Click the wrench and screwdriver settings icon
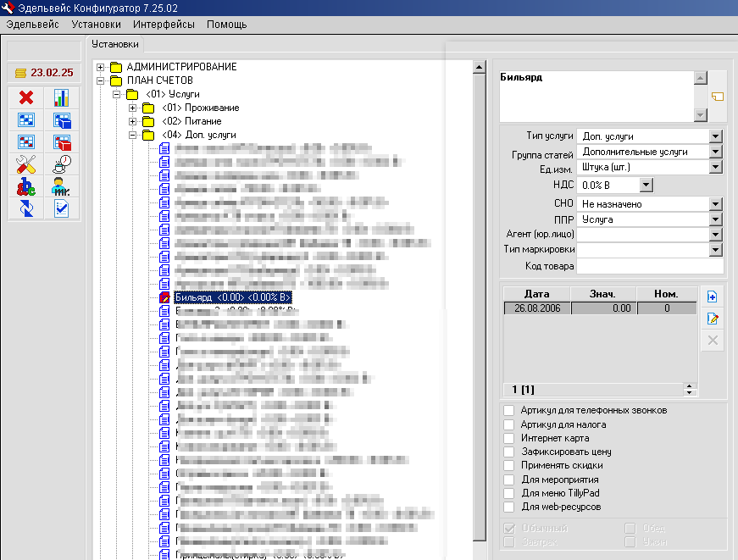 [x=25, y=164]
